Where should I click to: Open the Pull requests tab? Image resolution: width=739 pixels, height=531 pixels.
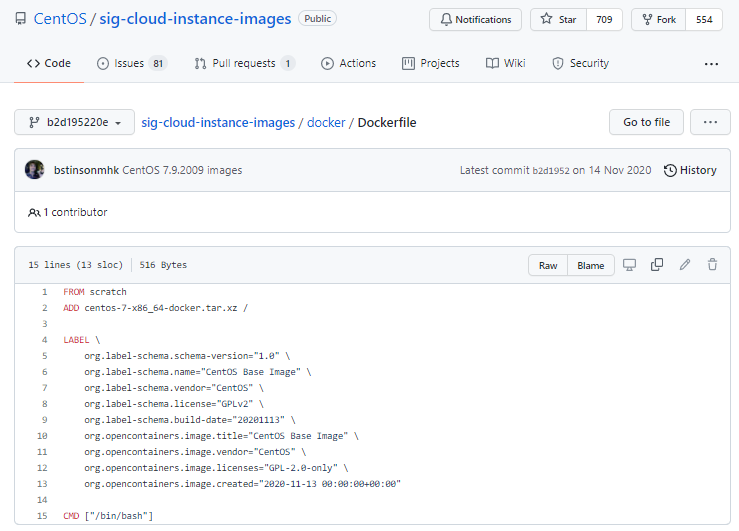point(245,63)
